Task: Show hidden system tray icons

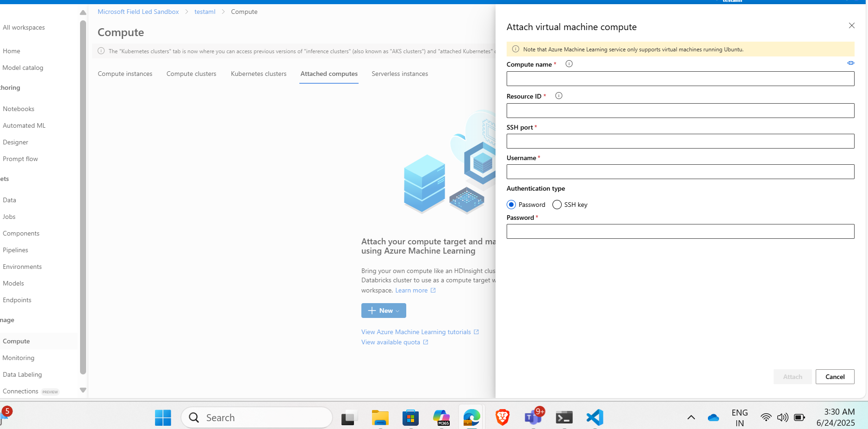Action: 691,417
